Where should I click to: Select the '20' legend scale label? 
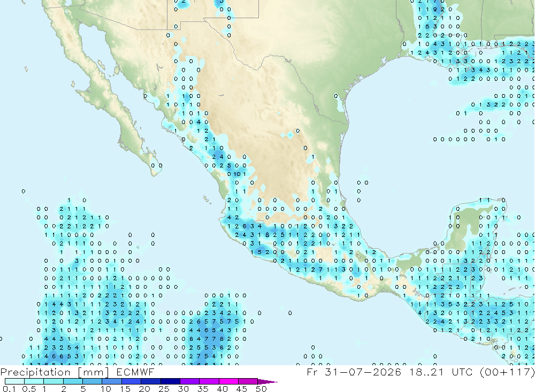click(144, 389)
